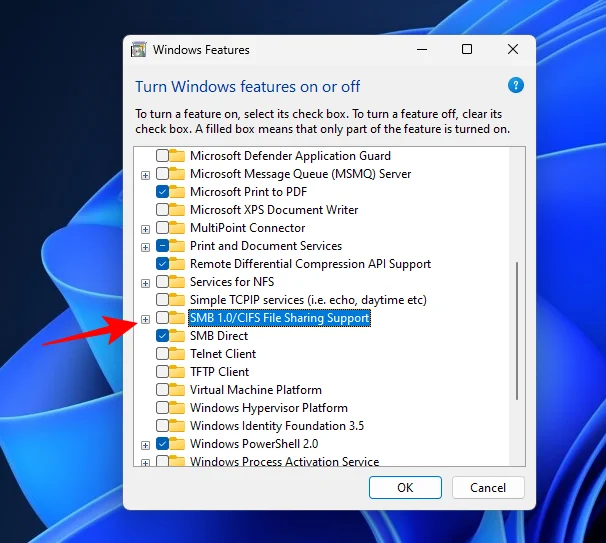The width and height of the screenshot is (606, 543).
Task: Select the SMB 1.0/CIFS File Sharing Support label
Action: point(280,318)
